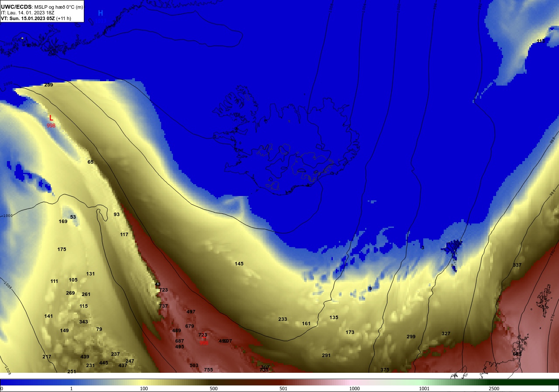The image size is (559, 392).
Task: Click the map value 497
Action: tap(191, 312)
